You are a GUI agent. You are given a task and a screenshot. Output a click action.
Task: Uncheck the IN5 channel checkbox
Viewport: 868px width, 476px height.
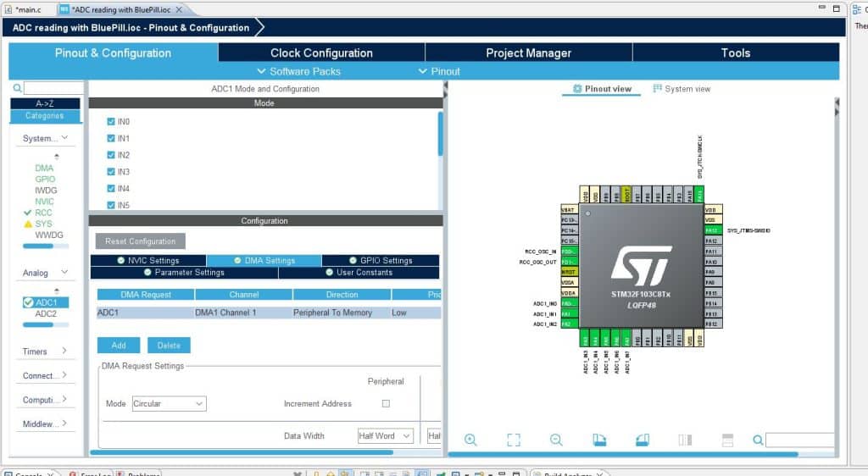111,205
